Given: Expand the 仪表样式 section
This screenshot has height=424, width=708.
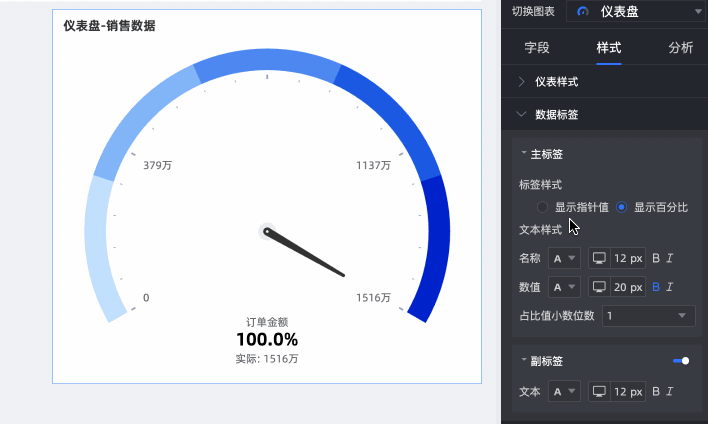Looking at the screenshot, I should [x=605, y=82].
